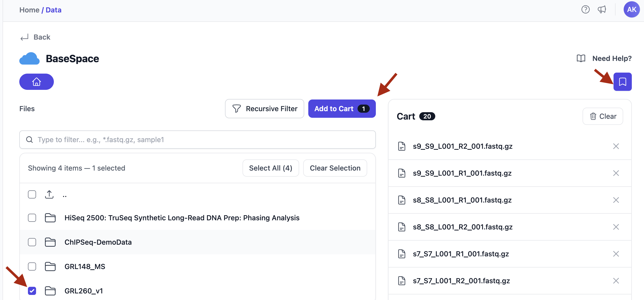
Task: Select the GRL148_MS folder checkbox
Action: (32, 266)
